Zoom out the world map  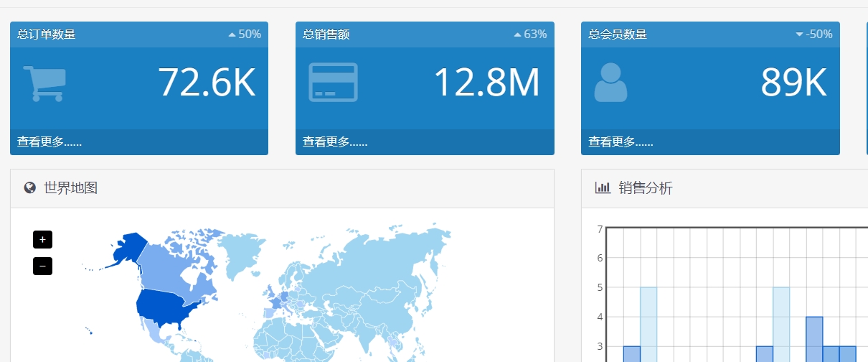pyautogui.click(x=42, y=266)
